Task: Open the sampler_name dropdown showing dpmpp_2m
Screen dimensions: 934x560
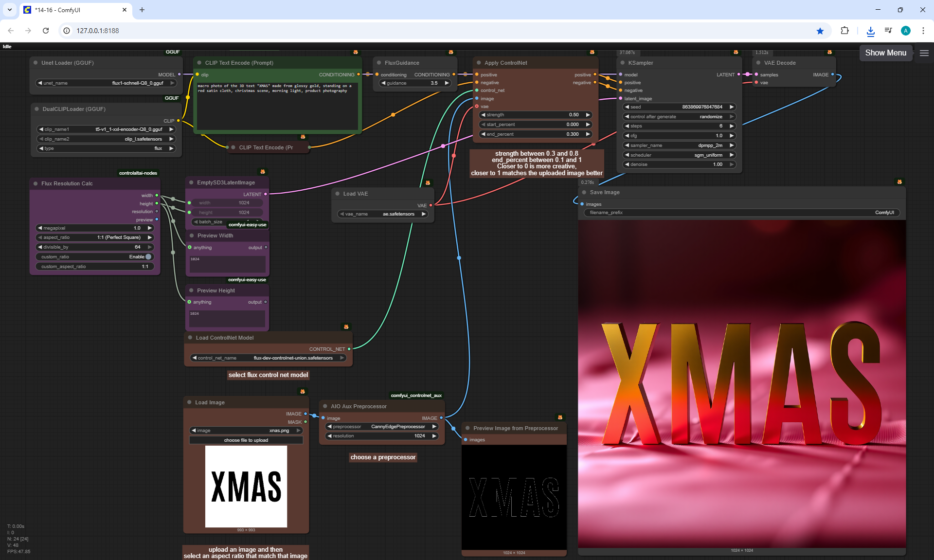Action: point(679,145)
